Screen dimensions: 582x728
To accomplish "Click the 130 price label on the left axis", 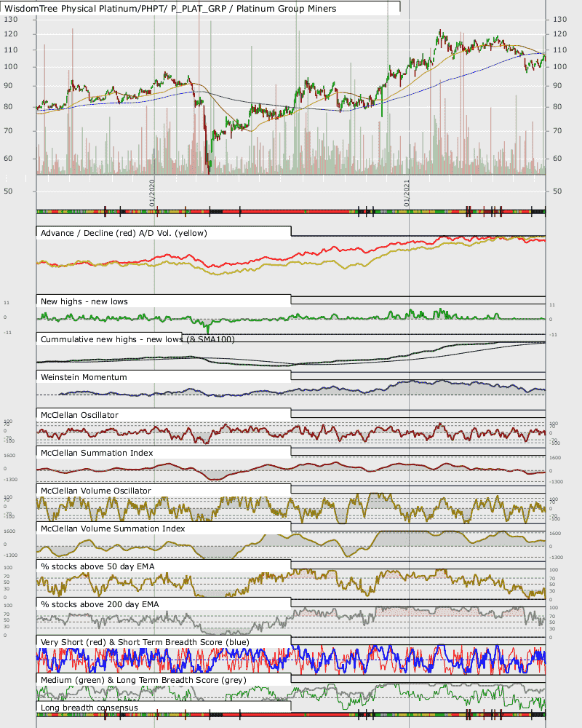I will click(x=11, y=20).
